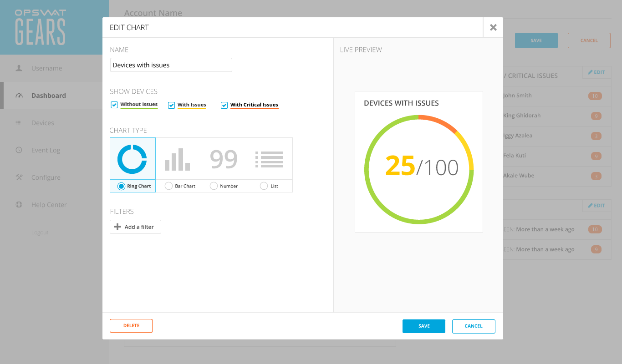Select the List icon tile
The height and width of the screenshot is (364, 622).
click(270, 159)
